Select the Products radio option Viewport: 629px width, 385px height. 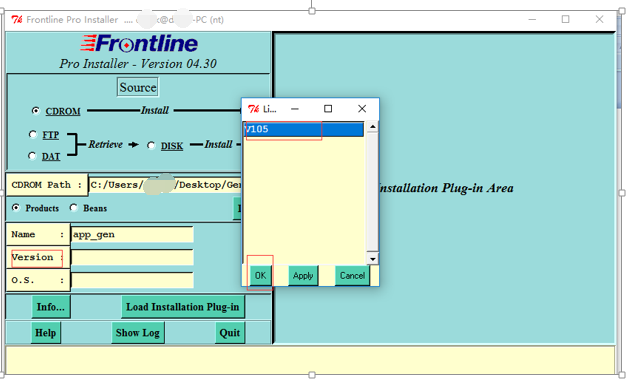point(16,208)
